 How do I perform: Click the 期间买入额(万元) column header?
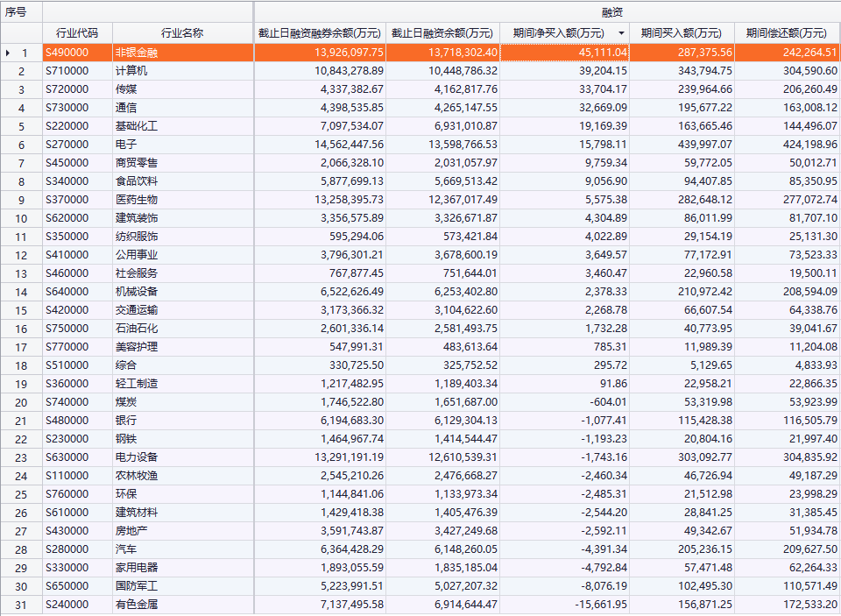pos(682,33)
